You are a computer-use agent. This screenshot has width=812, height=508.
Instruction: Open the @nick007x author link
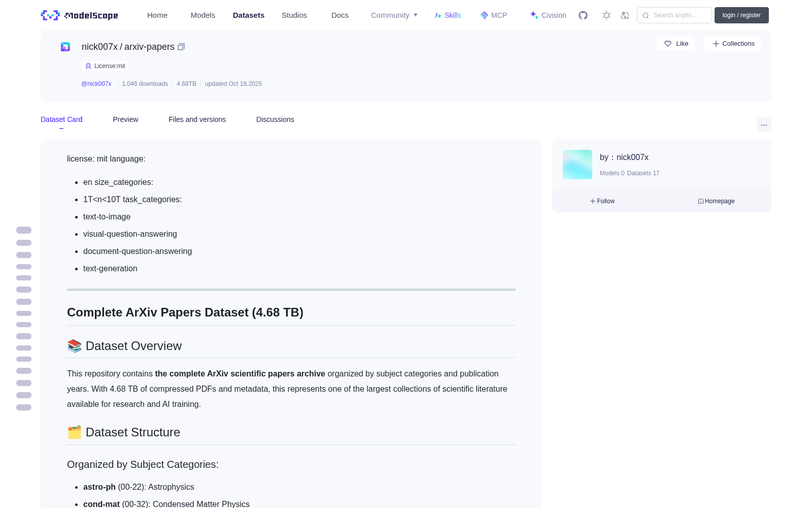[x=96, y=84]
